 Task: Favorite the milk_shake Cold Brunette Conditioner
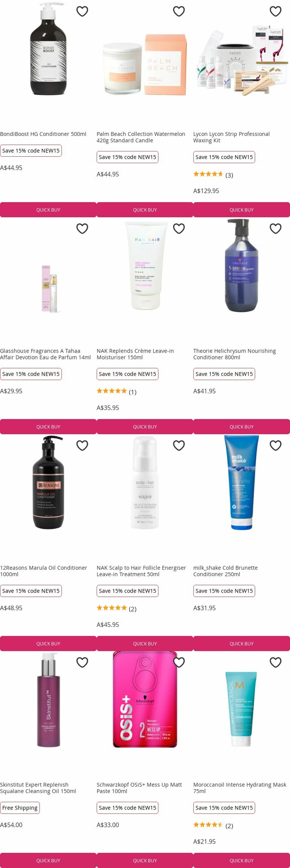click(276, 446)
